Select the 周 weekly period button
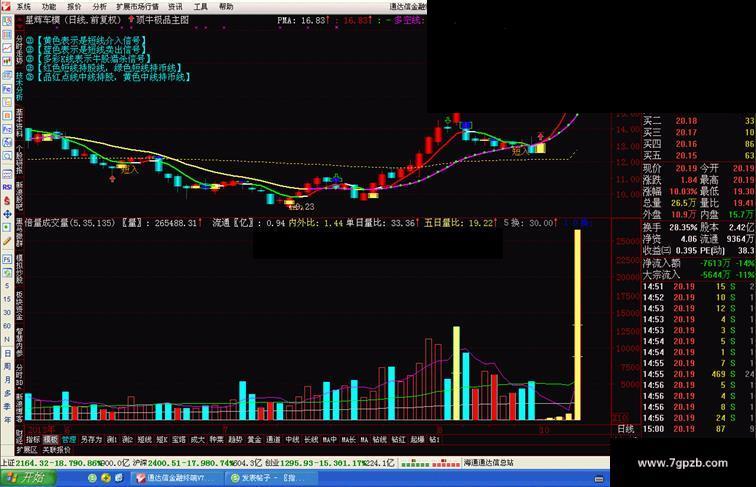Screen dimensions: 756x487 (x=7, y=366)
